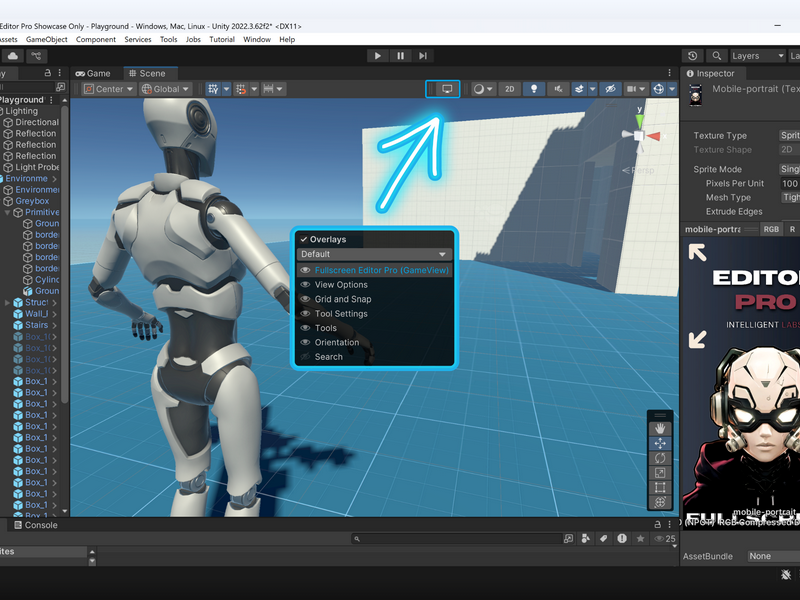Open the global search magnifier
800x600 pixels.
(x=717, y=56)
